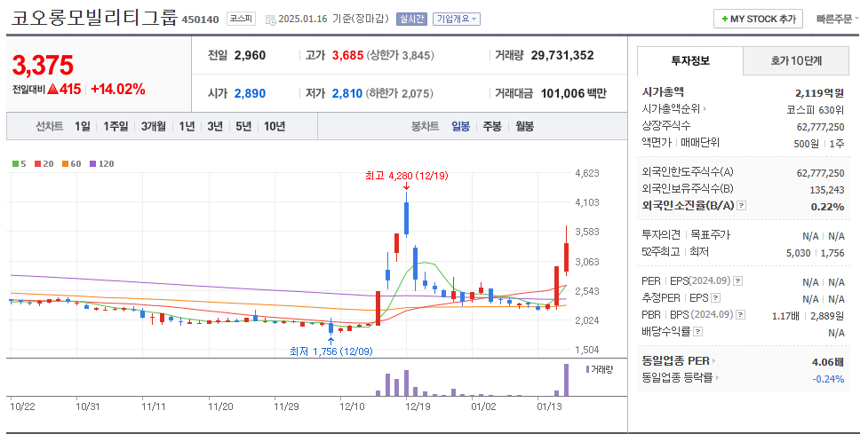Open help icon beside PBR BPS(2024.09)
Image resolution: width=868 pixels, height=434 pixels.
tap(741, 314)
